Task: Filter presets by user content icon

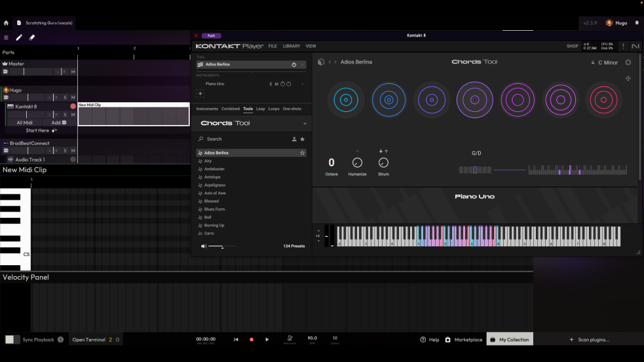Action: coord(294,139)
